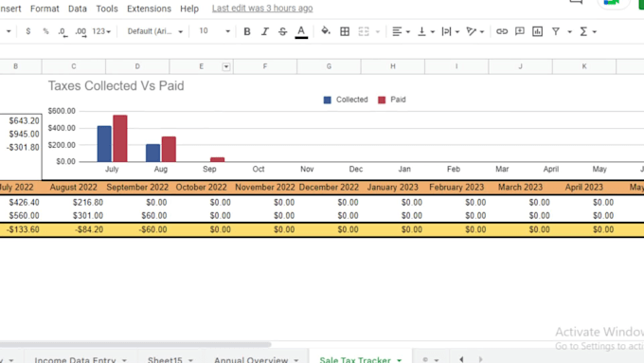Insert a chart icon
Image resolution: width=644 pixels, height=363 pixels.
pos(537,31)
